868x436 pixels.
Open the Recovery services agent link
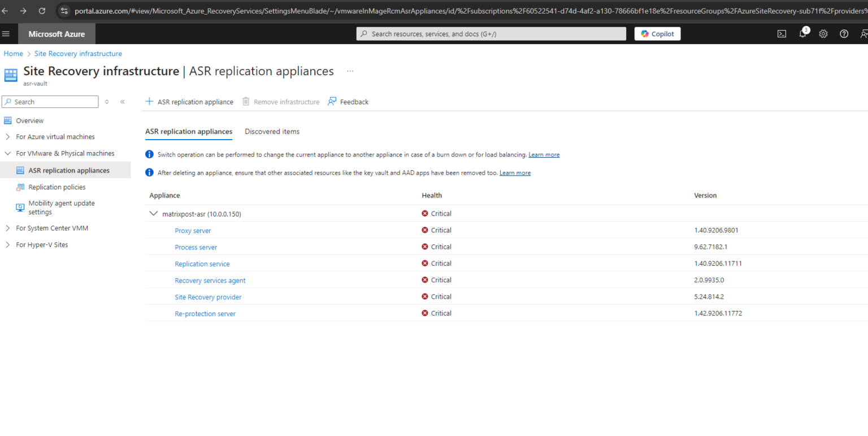click(210, 280)
